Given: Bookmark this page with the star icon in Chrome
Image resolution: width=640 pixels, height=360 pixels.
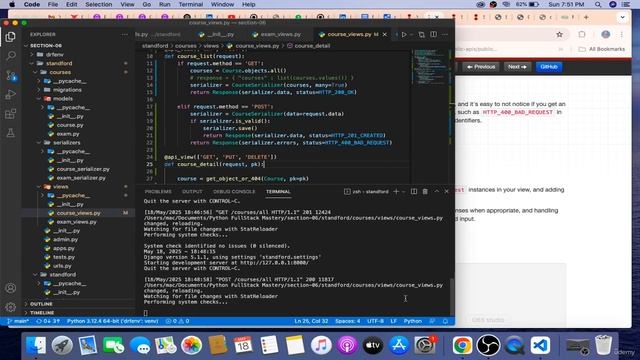Looking at the screenshot, I should point(559,35).
